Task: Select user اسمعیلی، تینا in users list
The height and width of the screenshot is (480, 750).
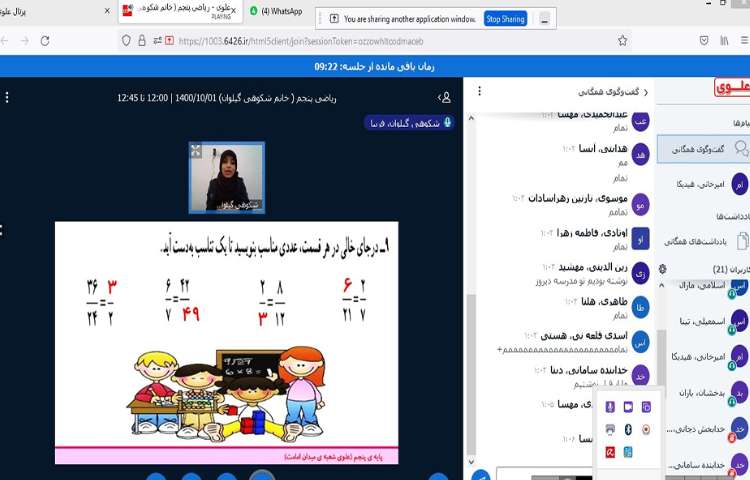Action: (706, 321)
